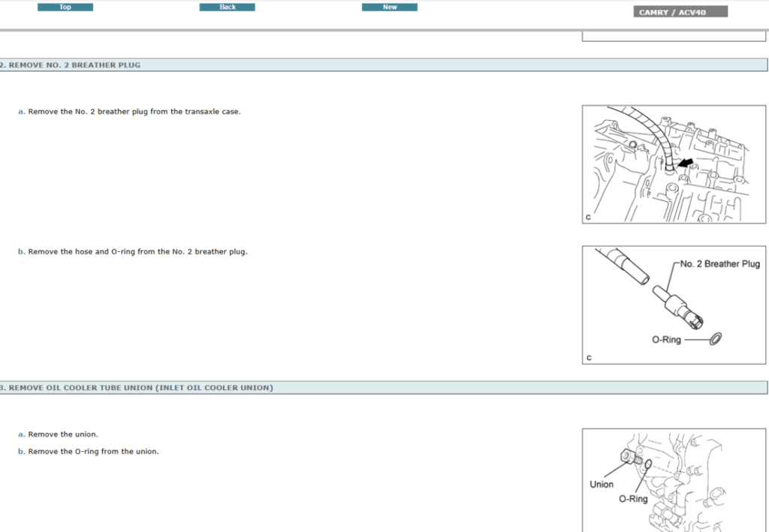Click the Union label in cooler diagram

601,484
